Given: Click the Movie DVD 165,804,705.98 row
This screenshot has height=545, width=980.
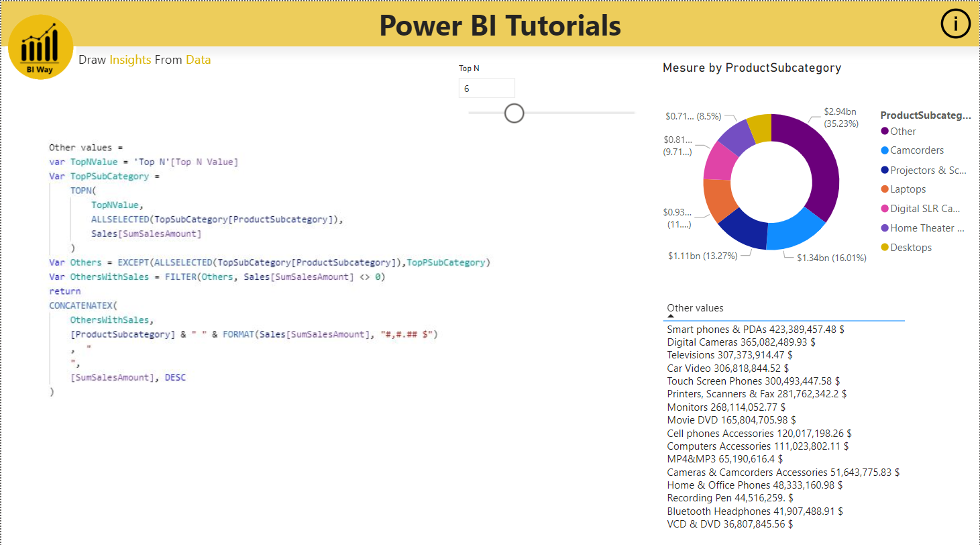Looking at the screenshot, I should 733,420.
